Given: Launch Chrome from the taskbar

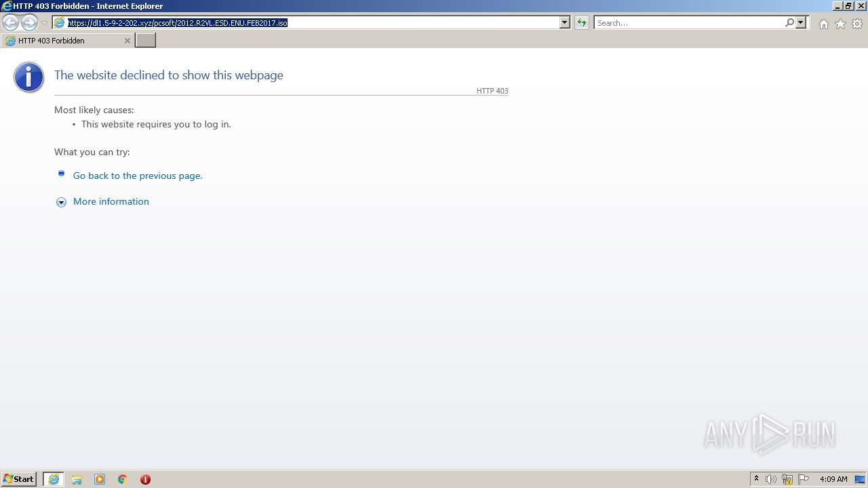Looking at the screenshot, I should [x=123, y=479].
